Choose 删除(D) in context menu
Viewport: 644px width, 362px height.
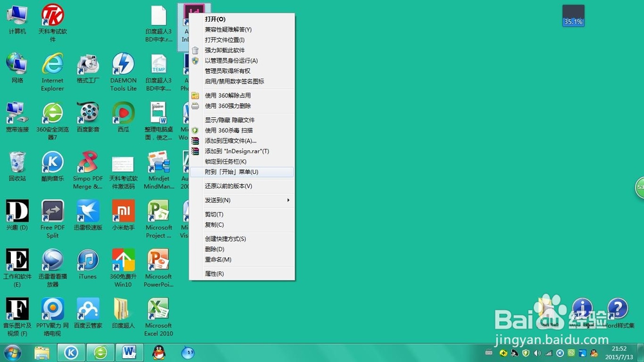(242, 249)
